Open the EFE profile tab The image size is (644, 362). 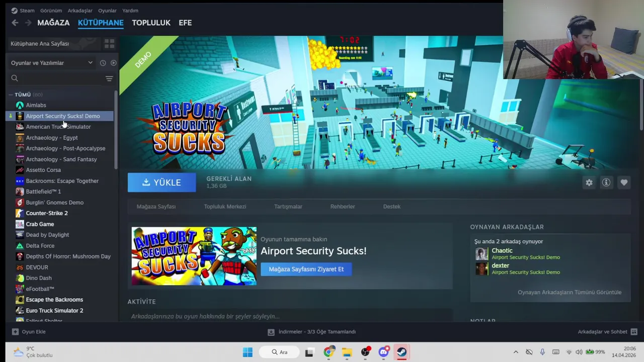pyautogui.click(x=185, y=23)
